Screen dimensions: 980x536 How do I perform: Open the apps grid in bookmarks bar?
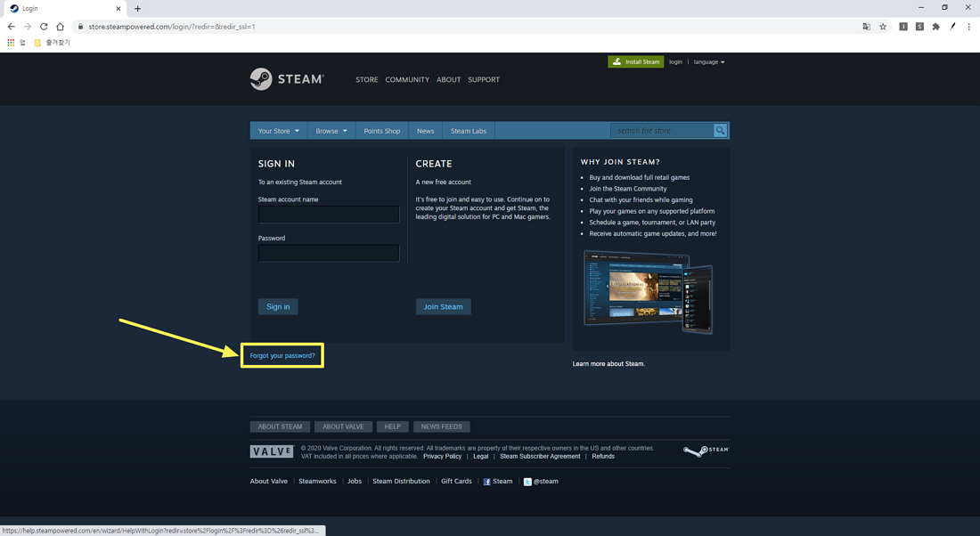click(x=11, y=43)
